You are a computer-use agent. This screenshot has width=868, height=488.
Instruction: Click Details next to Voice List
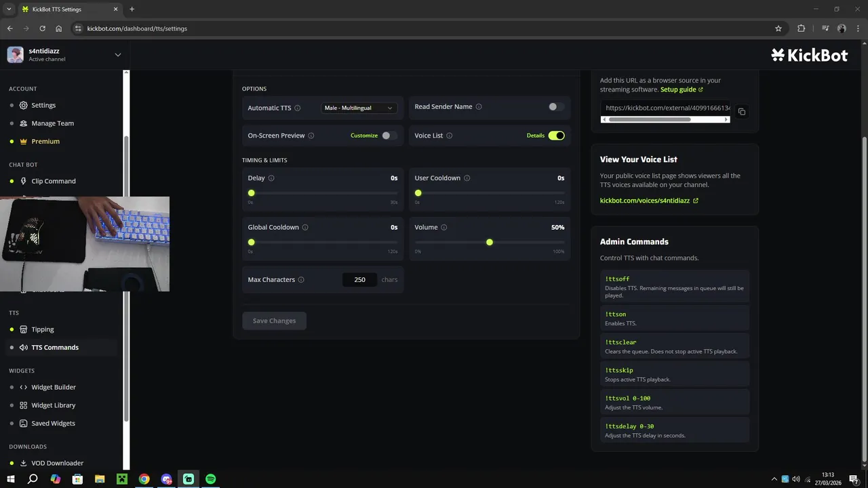click(536, 136)
